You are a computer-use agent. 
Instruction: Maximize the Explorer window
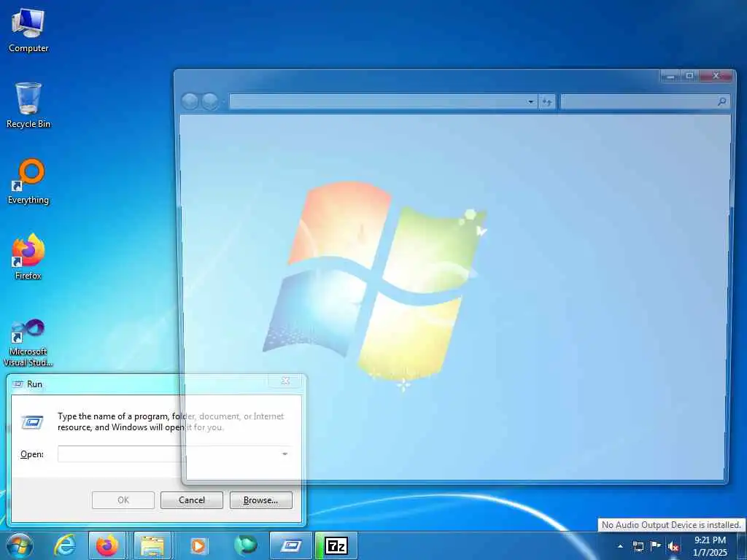point(689,76)
